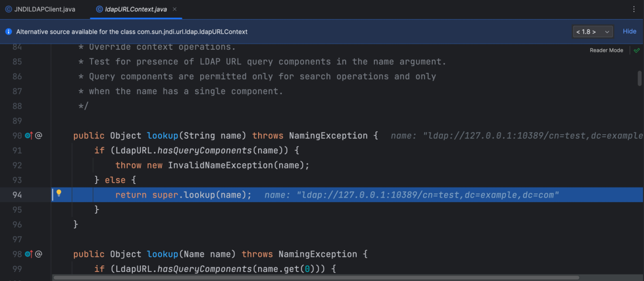Click the 'Alternative source available' message text
The height and width of the screenshot is (281, 644).
point(132,32)
